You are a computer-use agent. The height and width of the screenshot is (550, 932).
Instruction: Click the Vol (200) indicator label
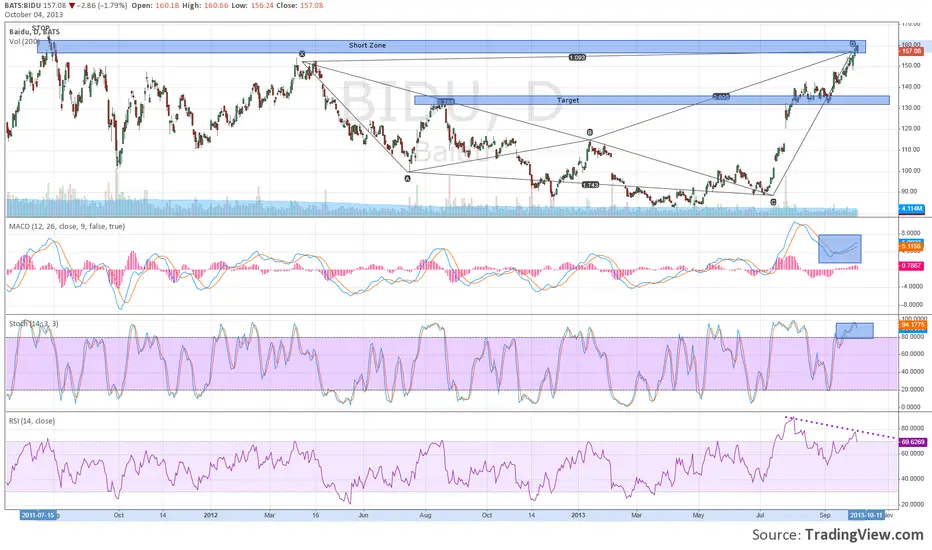pyautogui.click(x=23, y=42)
